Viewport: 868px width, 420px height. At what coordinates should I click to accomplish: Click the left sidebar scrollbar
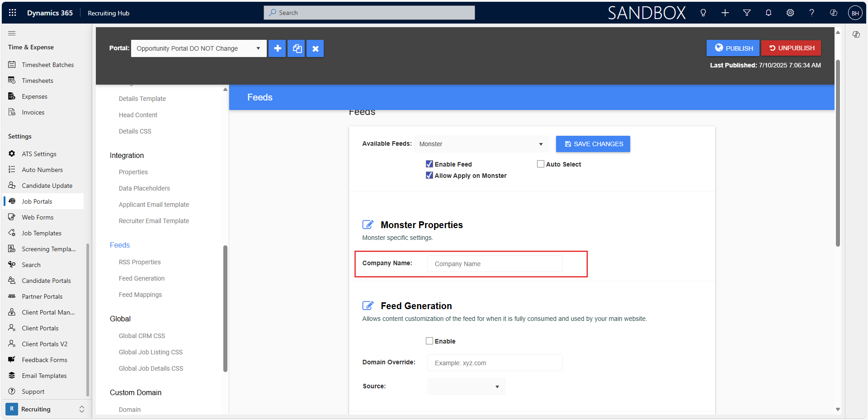[x=88, y=320]
